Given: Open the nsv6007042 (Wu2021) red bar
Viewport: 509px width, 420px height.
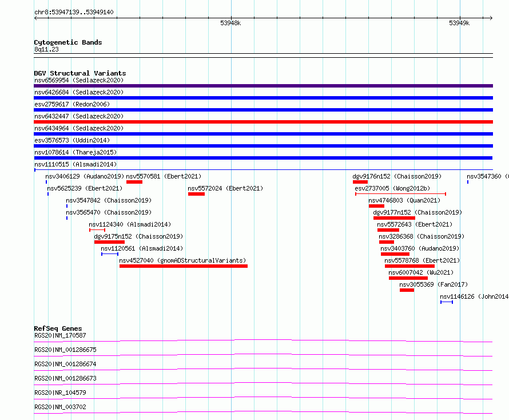Looking at the screenshot, I should tap(408, 278).
